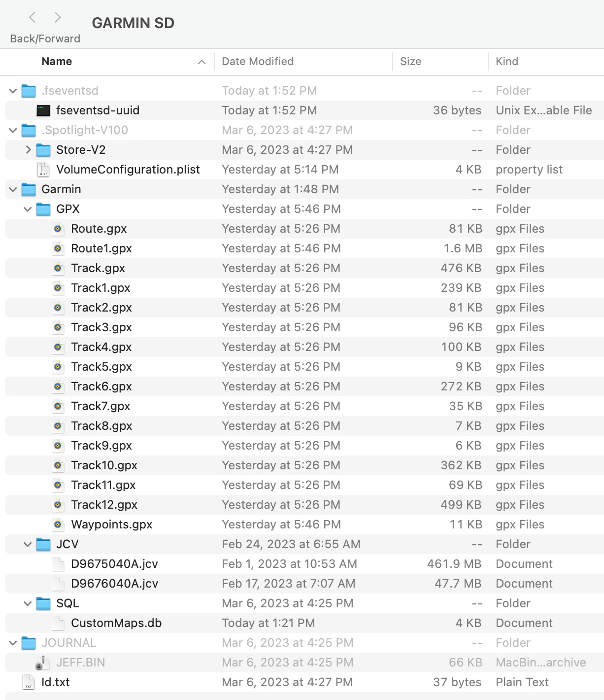The image size is (604, 700).
Task: Click the VolumeConfiguration.plist file icon
Action: [x=43, y=170]
